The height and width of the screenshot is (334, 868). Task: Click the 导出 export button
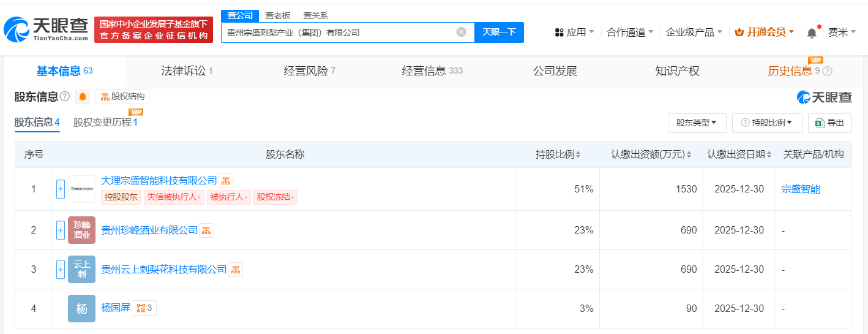click(829, 123)
